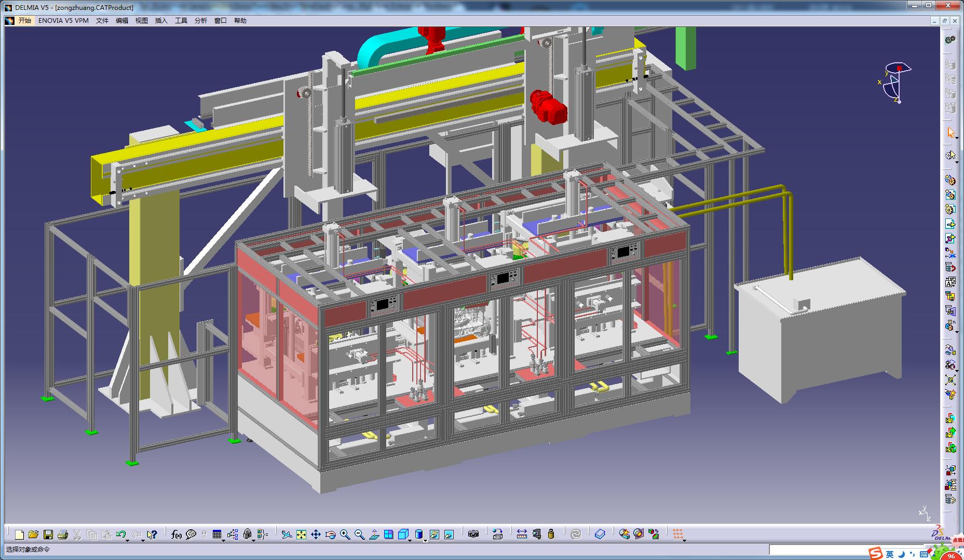Viewport: 964px width, 560px height.
Task: Toggle the Hide/Show icon
Action: 435,535
